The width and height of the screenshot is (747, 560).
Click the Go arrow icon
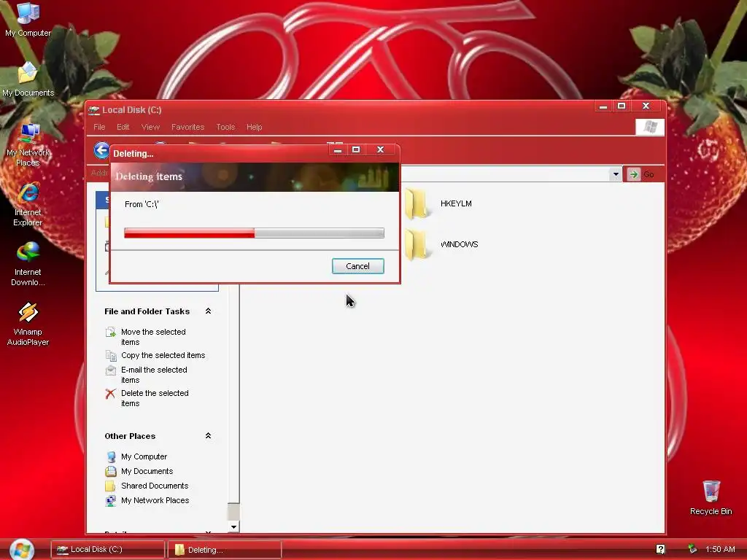633,175
